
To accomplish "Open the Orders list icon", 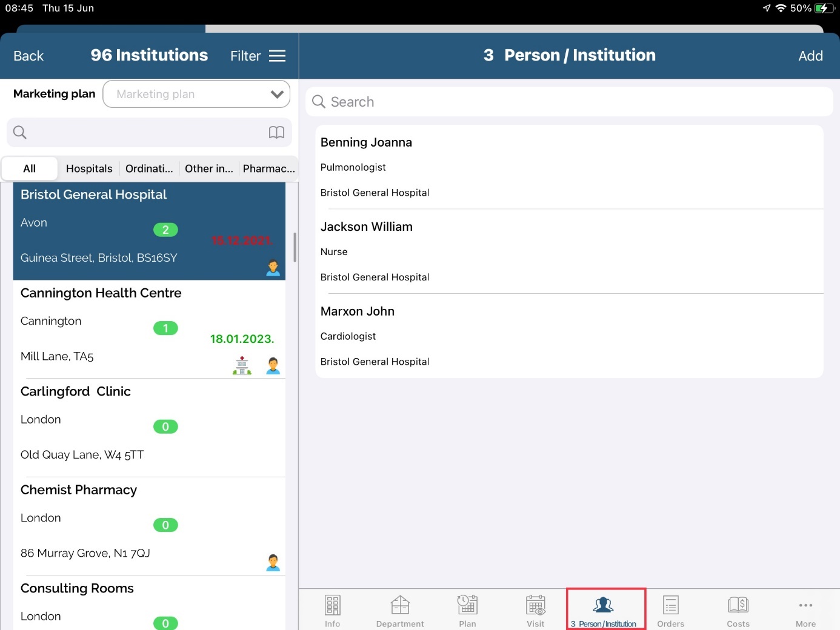I will coord(670,606).
